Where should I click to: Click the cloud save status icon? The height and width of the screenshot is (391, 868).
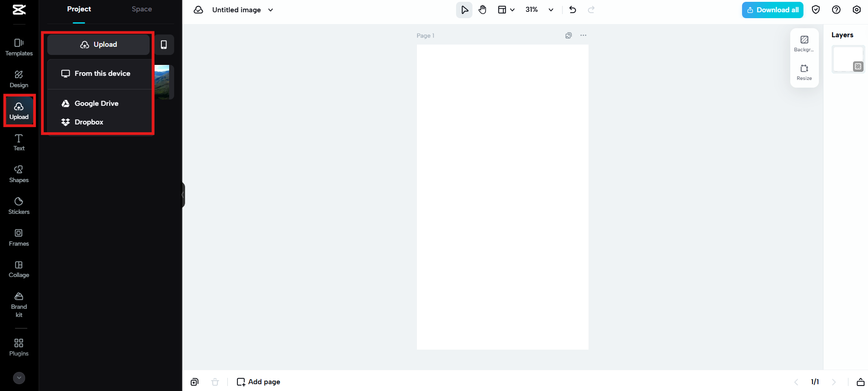tap(198, 10)
